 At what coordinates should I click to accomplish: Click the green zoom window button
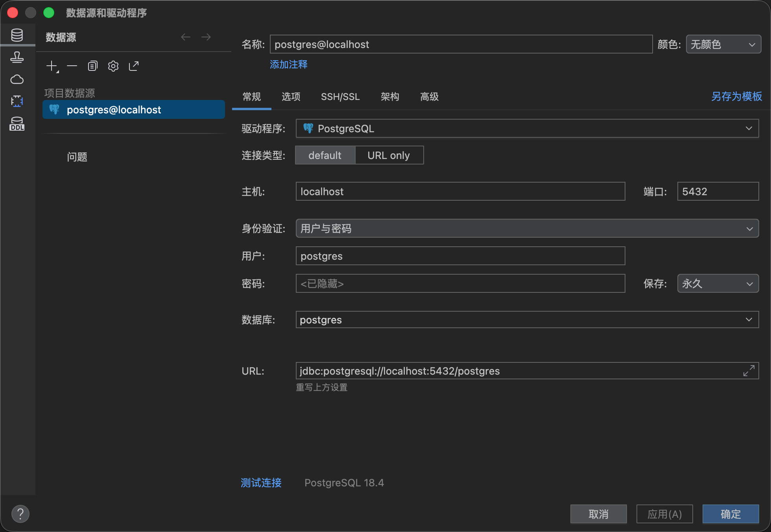pyautogui.click(x=49, y=13)
